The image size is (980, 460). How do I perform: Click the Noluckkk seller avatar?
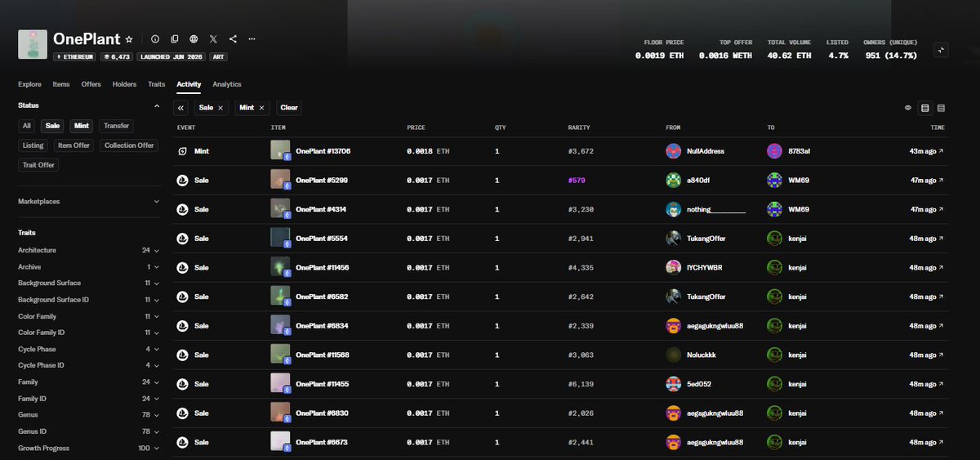[674, 355]
